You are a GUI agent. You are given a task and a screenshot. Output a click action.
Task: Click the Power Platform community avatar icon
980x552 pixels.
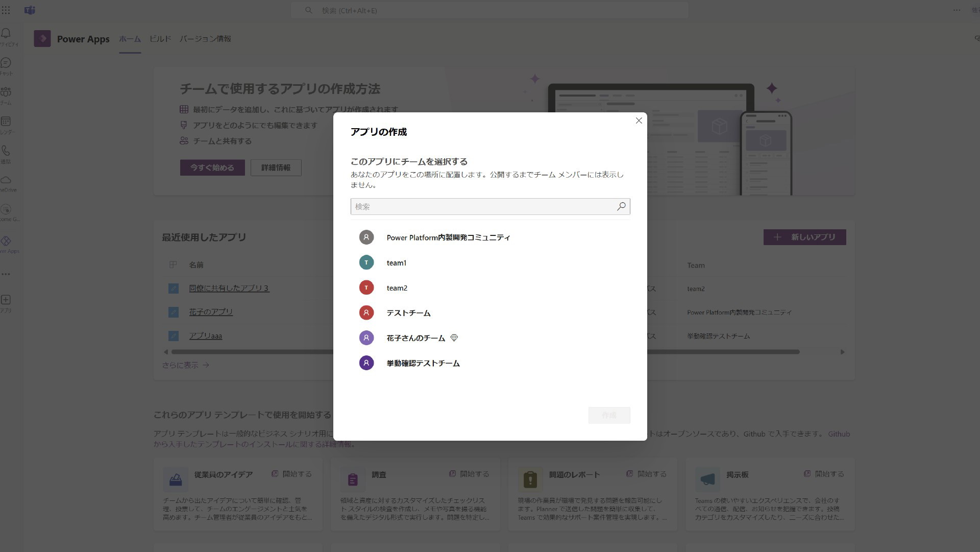(x=366, y=237)
